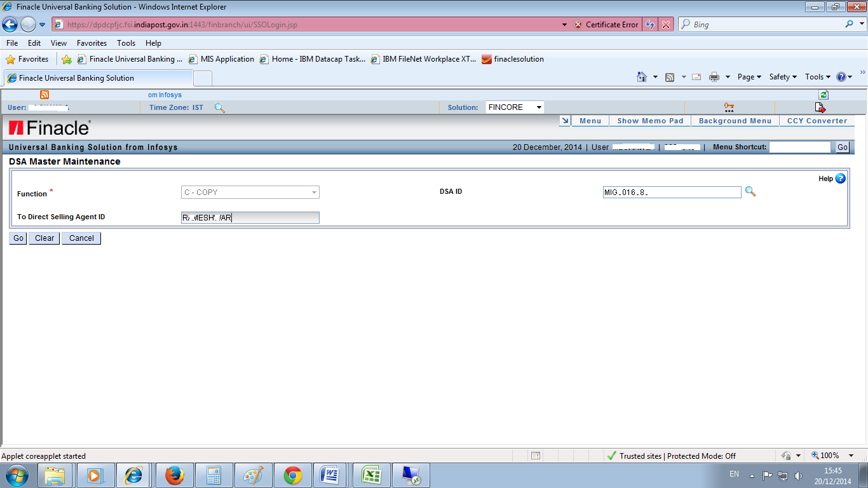Click Go beside Menu Shortcut
This screenshot has height=488, width=868.
842,147
